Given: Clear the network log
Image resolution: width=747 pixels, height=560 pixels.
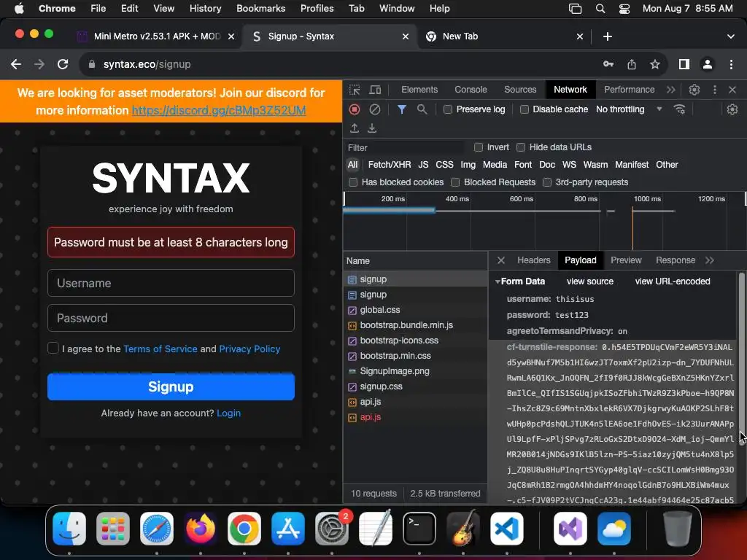Looking at the screenshot, I should [375, 109].
